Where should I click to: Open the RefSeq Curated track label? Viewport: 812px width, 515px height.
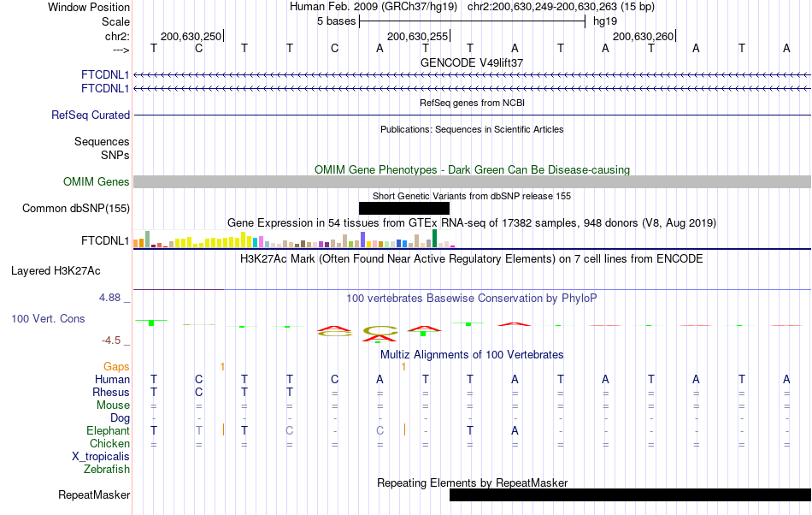[90, 115]
